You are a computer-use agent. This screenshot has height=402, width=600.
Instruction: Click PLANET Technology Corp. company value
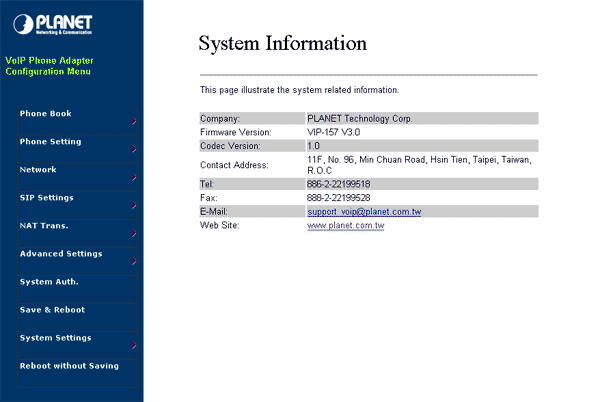click(360, 119)
